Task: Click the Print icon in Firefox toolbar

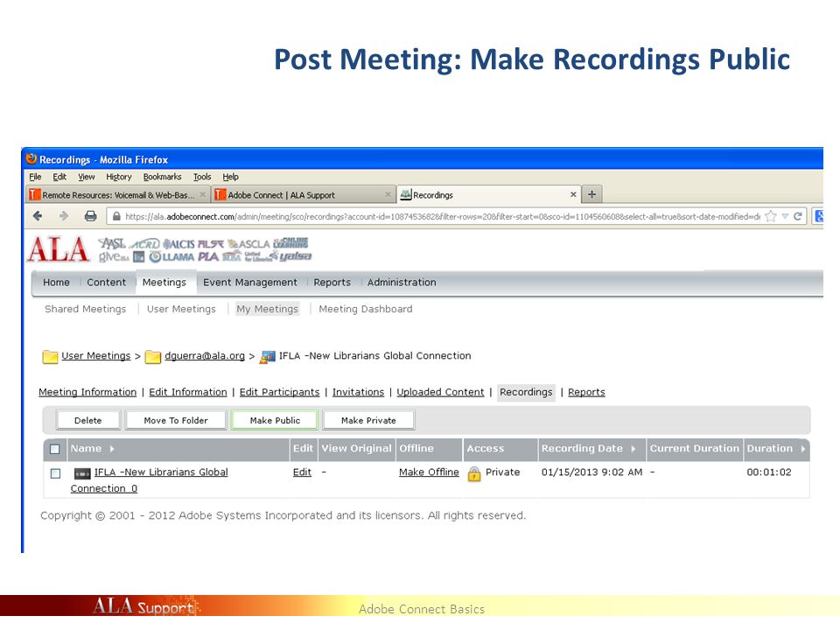Action: click(x=90, y=216)
